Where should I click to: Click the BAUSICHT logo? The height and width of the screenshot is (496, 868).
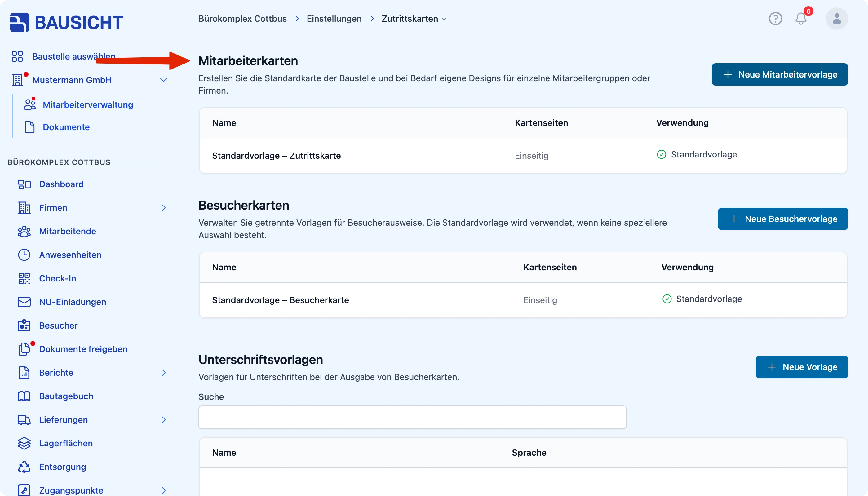[x=66, y=23]
